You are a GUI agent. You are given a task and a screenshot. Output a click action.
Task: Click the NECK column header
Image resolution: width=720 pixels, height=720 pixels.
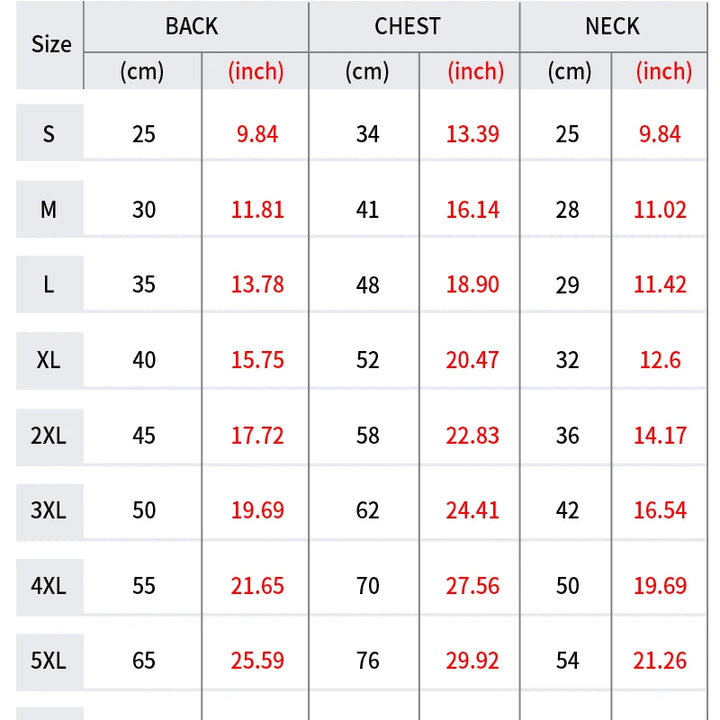tap(612, 26)
